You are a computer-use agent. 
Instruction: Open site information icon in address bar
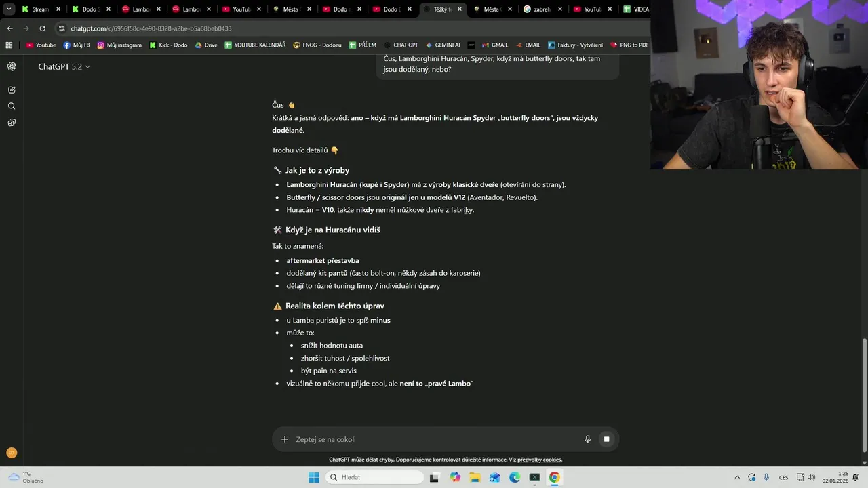tap(62, 28)
